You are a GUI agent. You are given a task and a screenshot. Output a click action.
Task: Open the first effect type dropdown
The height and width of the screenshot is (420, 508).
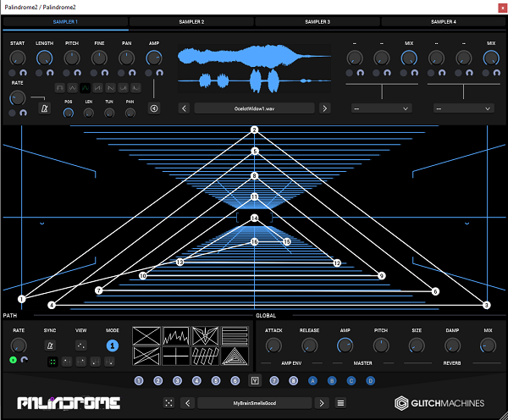tap(382, 108)
